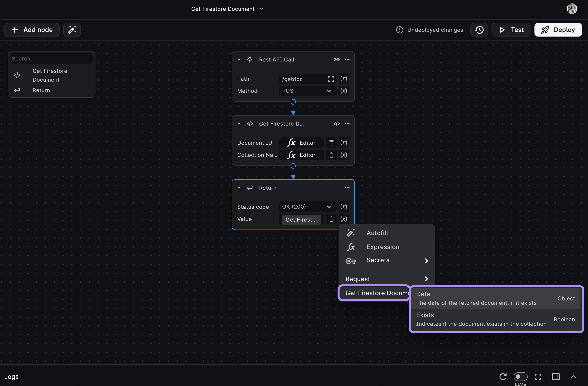Collapse the Rest API Call node
588x386 pixels.
pyautogui.click(x=239, y=59)
